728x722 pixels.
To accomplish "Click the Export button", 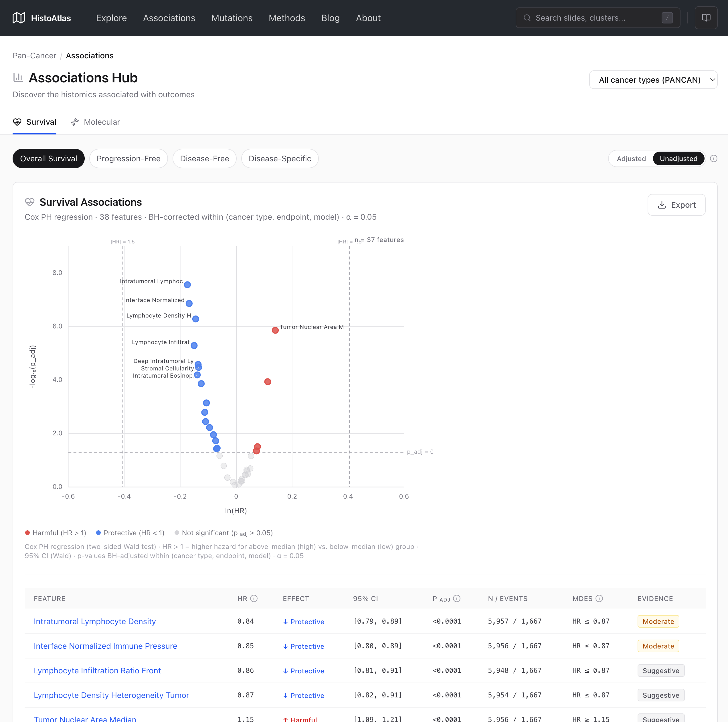I will [676, 205].
